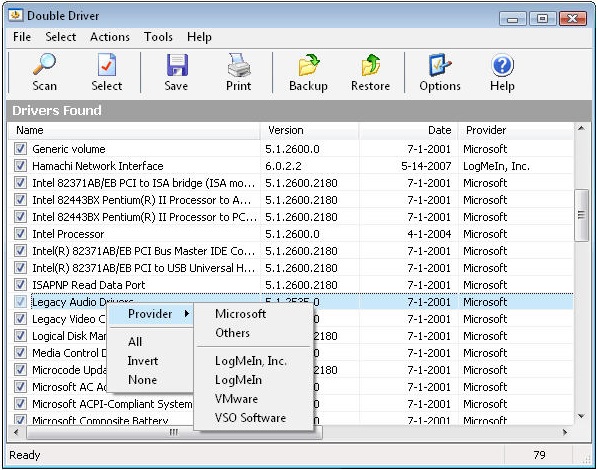Minimize the Double Driver window
The image size is (598, 470).
click(513, 18)
